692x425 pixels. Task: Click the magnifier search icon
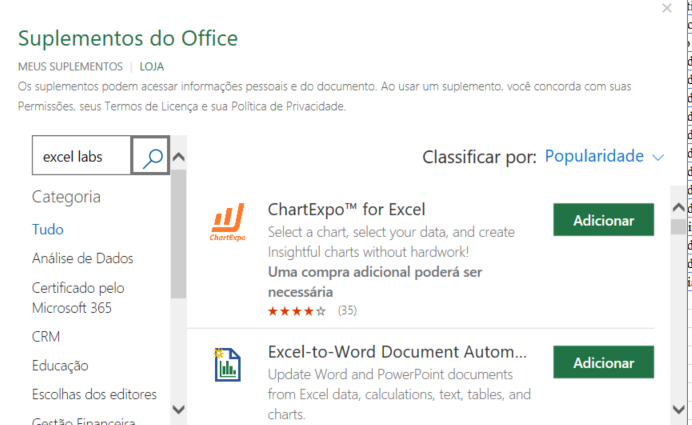tap(150, 155)
